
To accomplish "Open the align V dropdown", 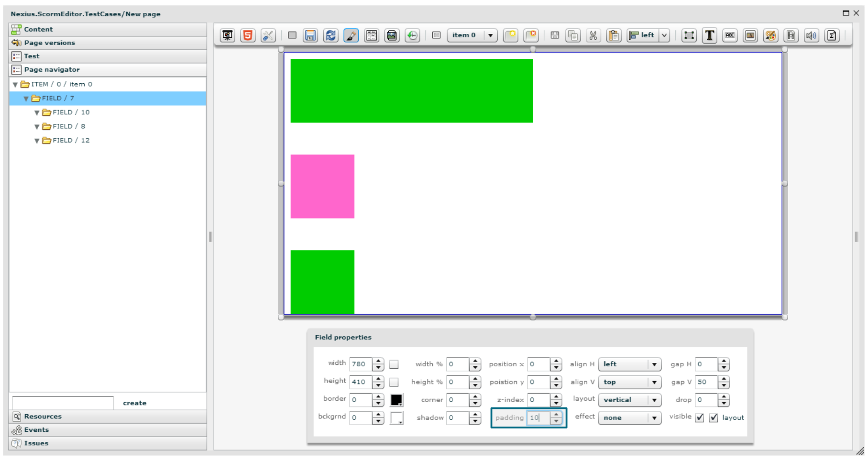I will point(629,382).
